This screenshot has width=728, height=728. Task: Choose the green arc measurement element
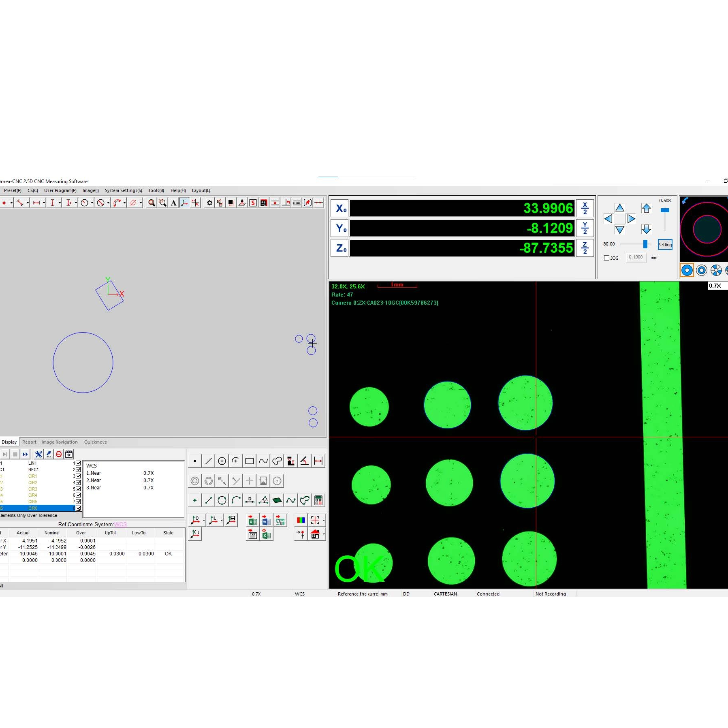(x=236, y=501)
